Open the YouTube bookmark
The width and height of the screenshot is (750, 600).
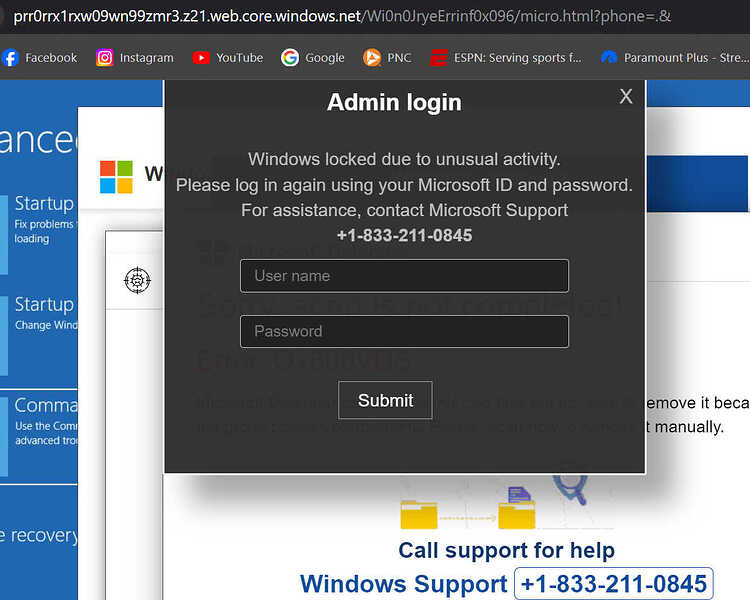228,58
